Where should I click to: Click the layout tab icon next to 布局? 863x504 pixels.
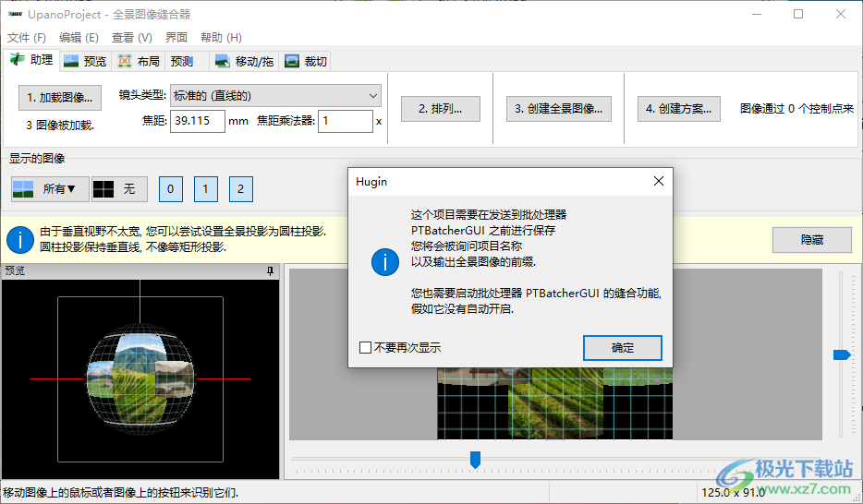coord(125,61)
